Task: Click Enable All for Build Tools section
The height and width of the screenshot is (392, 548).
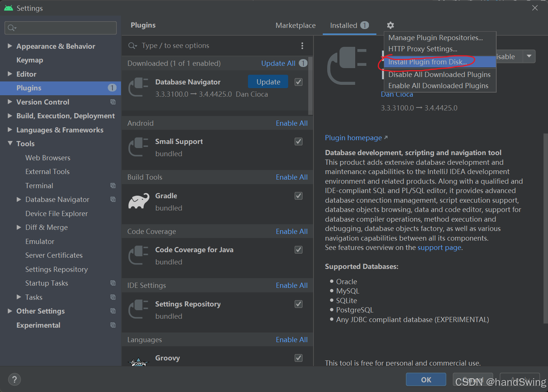Action: [x=291, y=177]
